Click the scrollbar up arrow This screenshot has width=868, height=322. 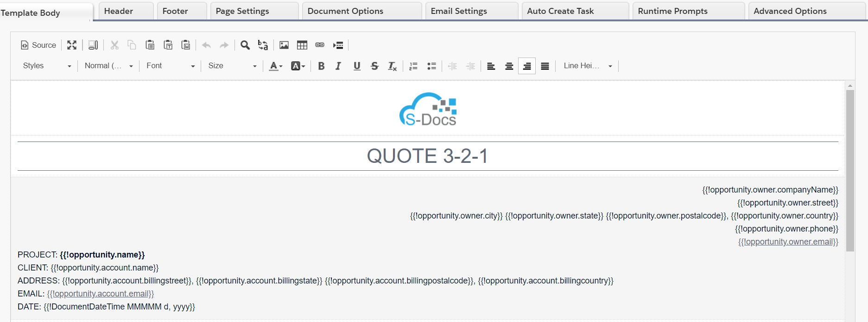click(x=850, y=86)
